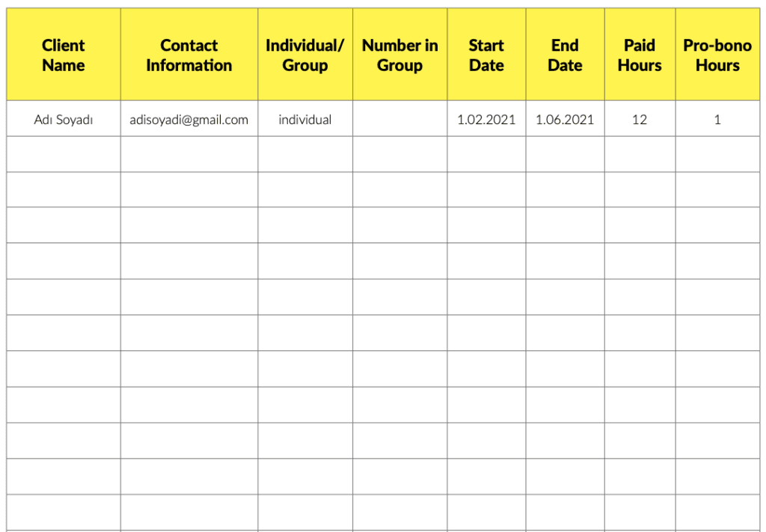Click the Client Name column header
Viewport: 766px width, 532px height.
pyautogui.click(x=64, y=55)
